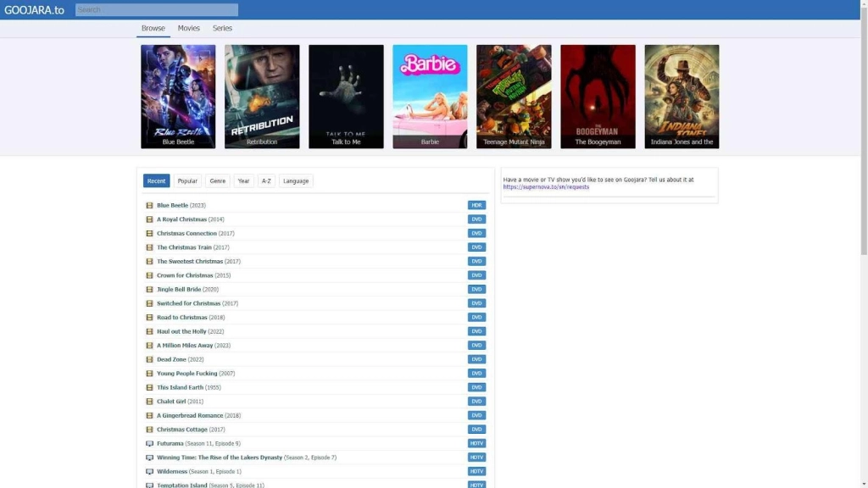Viewport: 868px width, 488px height.
Task: Click the film icon beside Blue Beetle
Action: pyautogui.click(x=149, y=204)
